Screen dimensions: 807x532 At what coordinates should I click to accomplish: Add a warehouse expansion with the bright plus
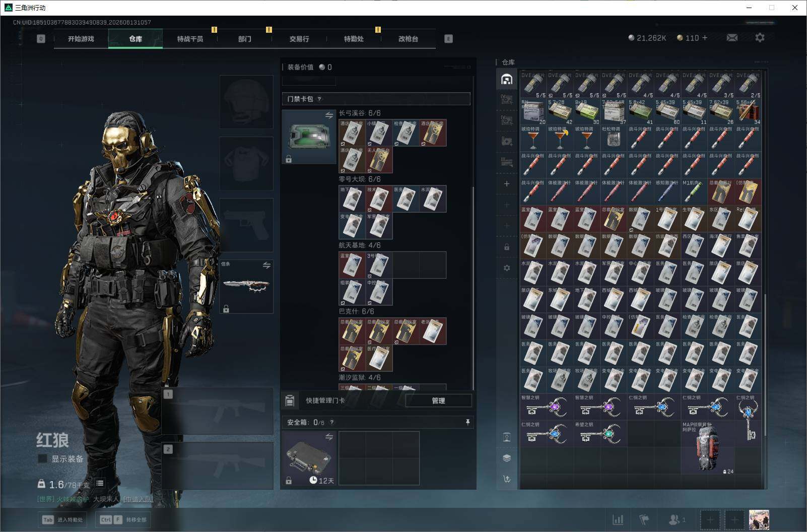pos(507,184)
